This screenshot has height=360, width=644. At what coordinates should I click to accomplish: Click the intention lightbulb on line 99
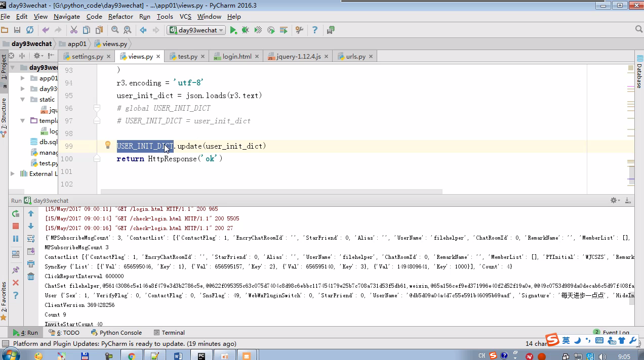click(x=107, y=145)
